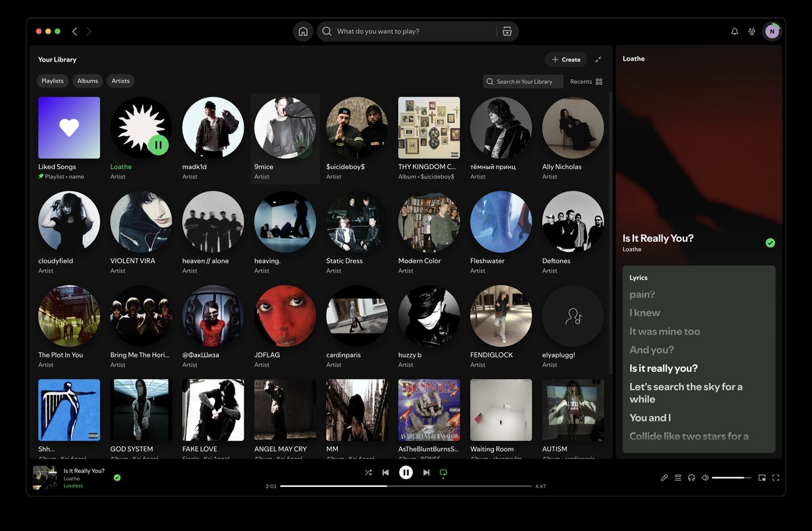Click the Search in Your Library field

click(x=523, y=81)
